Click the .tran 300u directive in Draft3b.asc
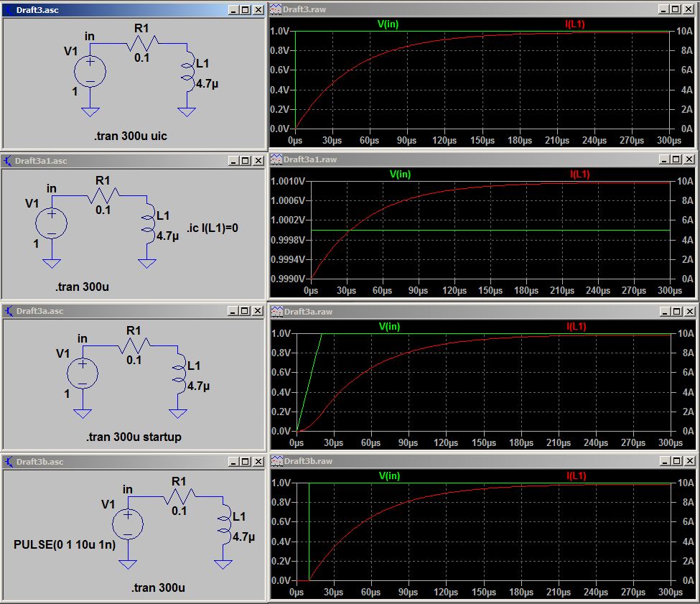This screenshot has width=700, height=604. (158, 587)
